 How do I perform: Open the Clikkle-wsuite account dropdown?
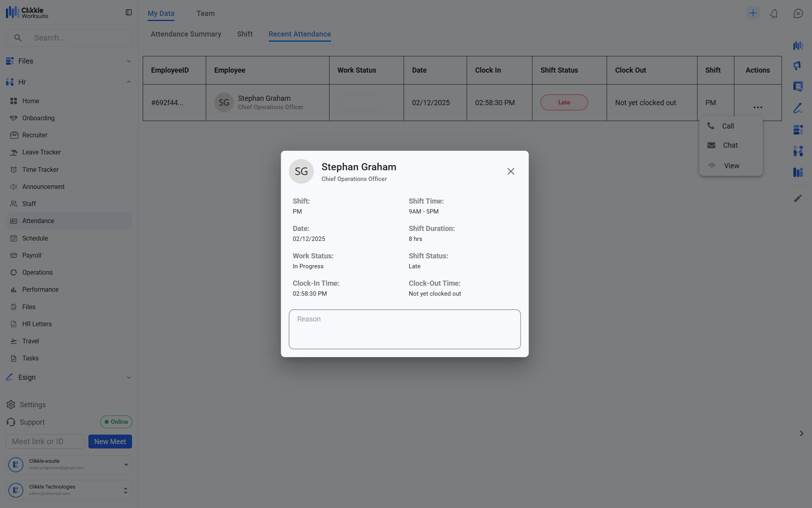point(126,464)
